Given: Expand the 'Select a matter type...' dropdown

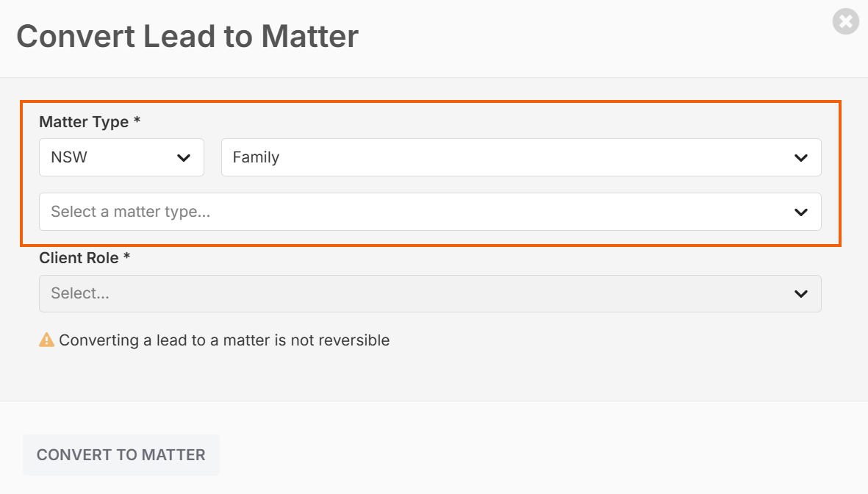Looking at the screenshot, I should (x=430, y=212).
